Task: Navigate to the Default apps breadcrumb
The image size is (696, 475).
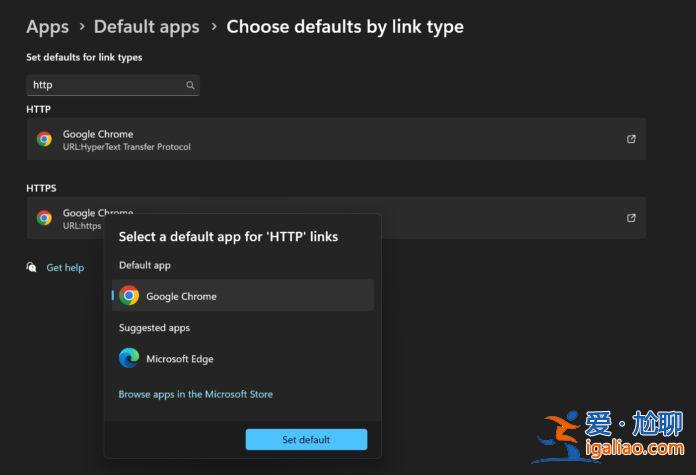Action: coord(146,27)
